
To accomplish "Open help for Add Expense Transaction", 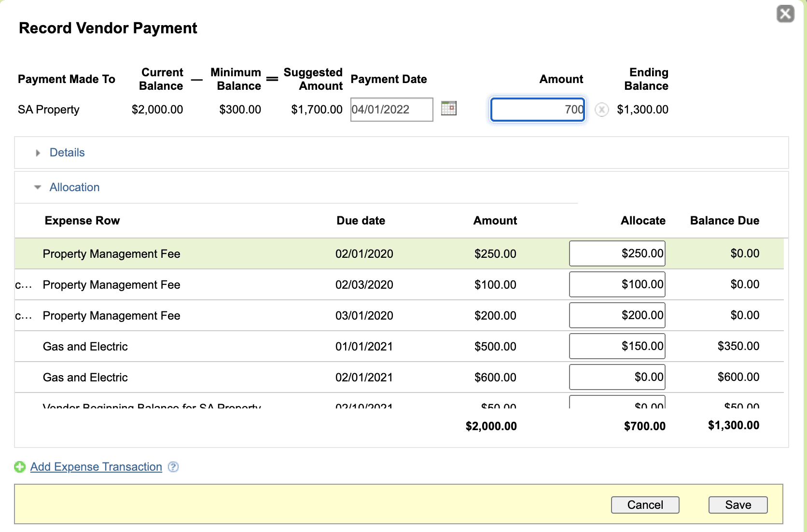I will coord(173,467).
